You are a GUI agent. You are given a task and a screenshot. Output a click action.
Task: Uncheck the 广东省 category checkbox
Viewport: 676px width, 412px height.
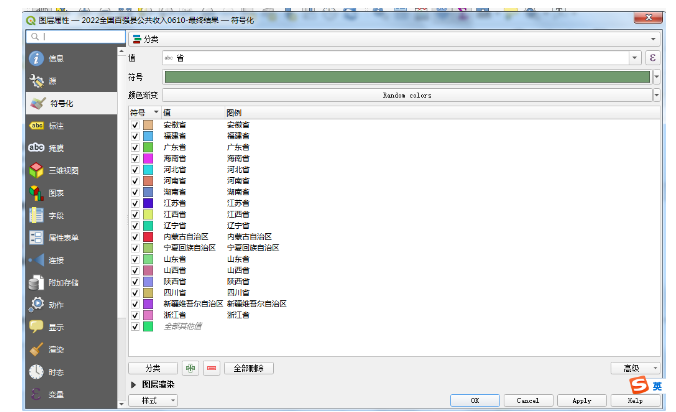point(135,147)
